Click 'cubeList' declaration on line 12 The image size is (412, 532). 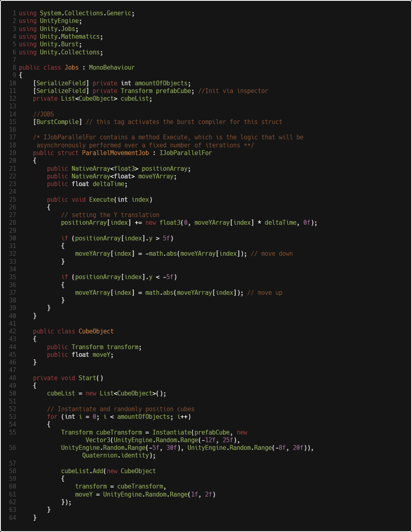pos(135,99)
